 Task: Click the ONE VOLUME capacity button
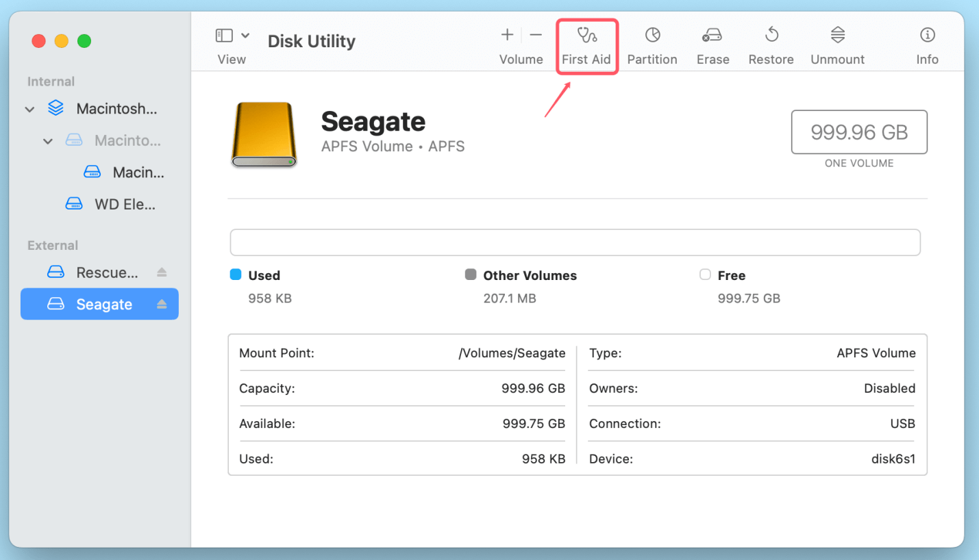click(x=858, y=131)
